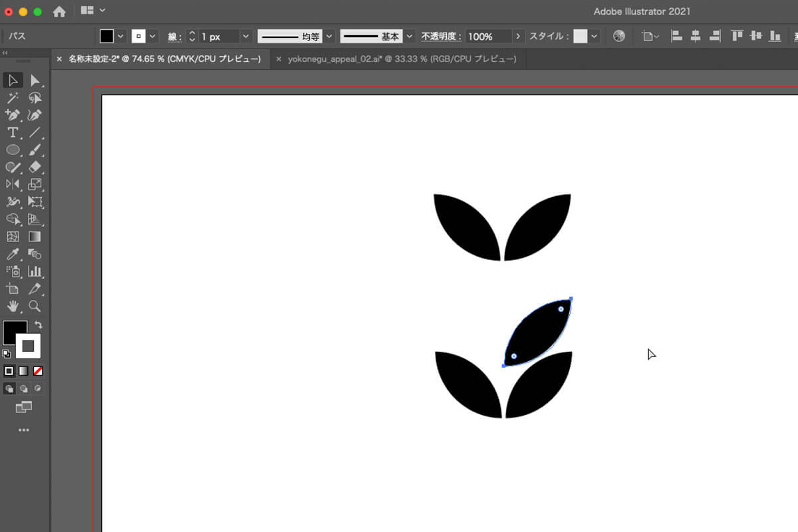Swap fill and stroke colors

(39, 325)
